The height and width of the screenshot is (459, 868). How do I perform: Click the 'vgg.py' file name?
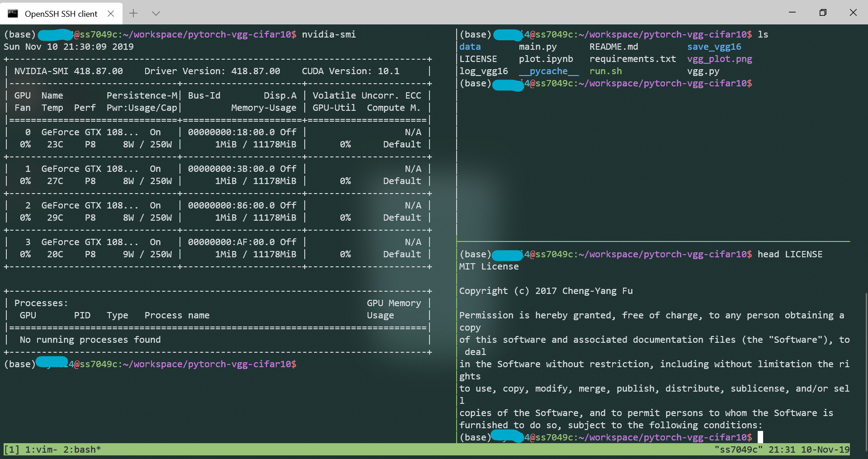point(703,71)
